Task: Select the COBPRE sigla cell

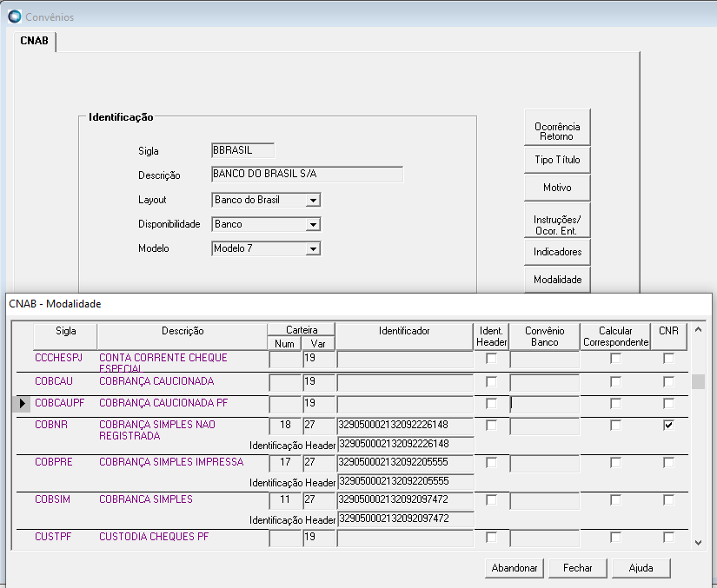Action: click(54, 462)
